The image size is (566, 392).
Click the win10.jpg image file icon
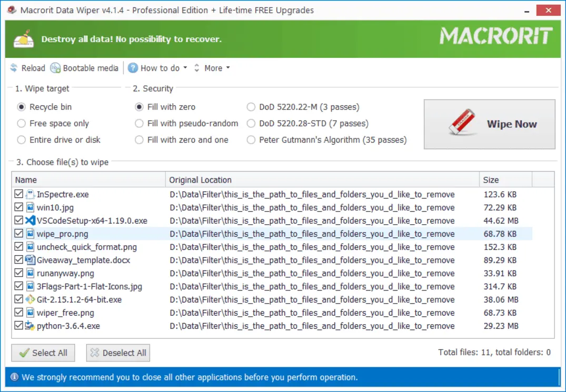31,207
